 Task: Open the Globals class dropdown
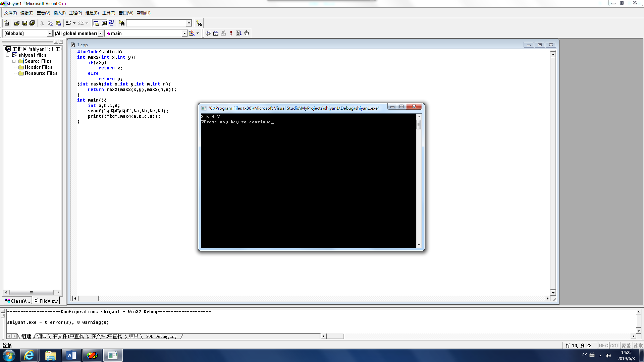click(50, 33)
